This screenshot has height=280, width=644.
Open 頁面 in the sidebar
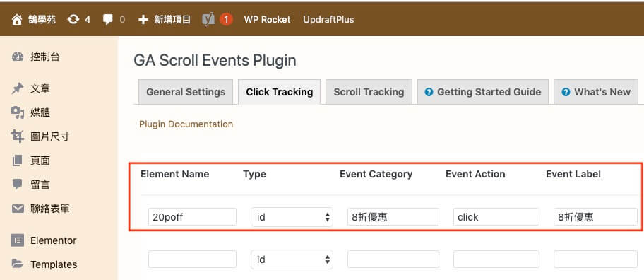tap(40, 161)
